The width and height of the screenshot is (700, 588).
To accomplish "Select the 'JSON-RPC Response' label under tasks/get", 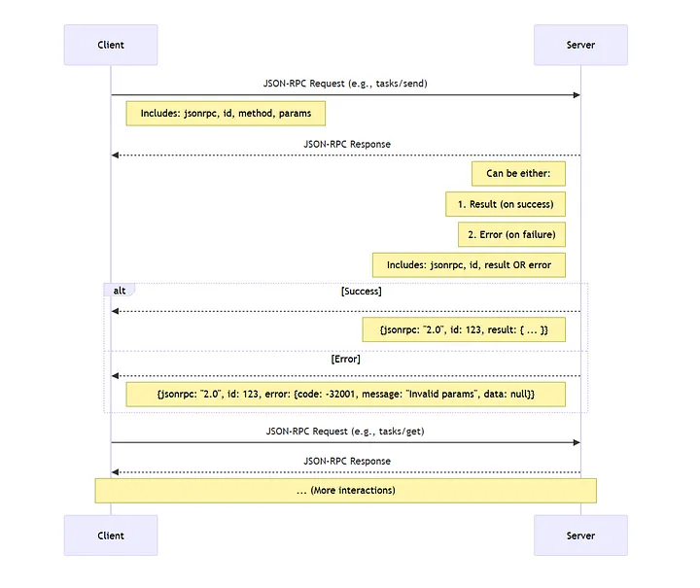I will pos(347,461).
